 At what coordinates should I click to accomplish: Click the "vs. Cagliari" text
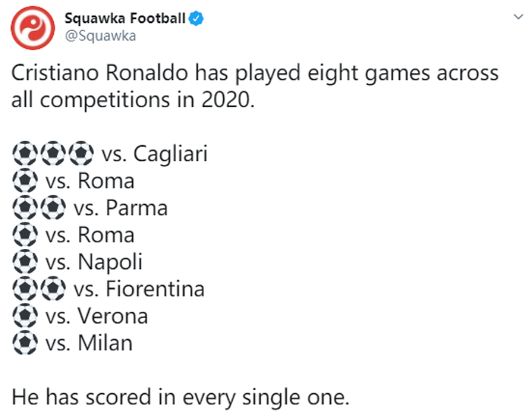click(154, 154)
